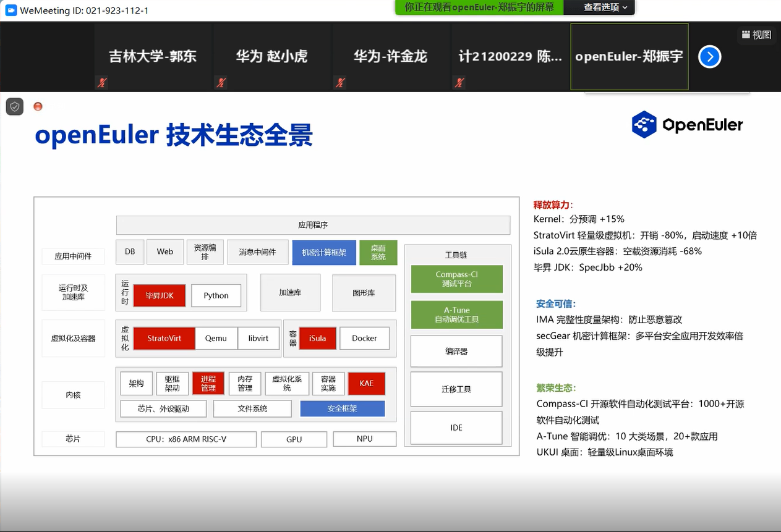
Task: Click muted mic icon on 计21200229 tile
Action: 458,83
